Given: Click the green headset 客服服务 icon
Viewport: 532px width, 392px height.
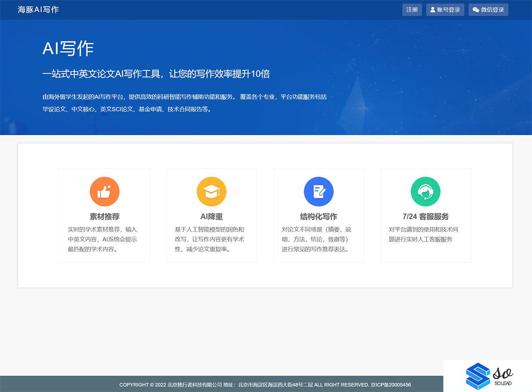Looking at the screenshot, I should [x=426, y=192].
